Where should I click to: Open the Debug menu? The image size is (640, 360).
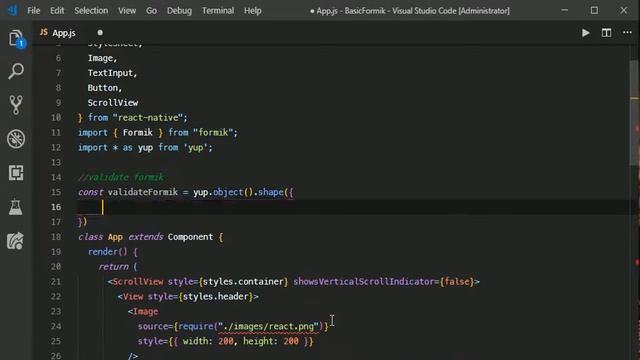(x=179, y=11)
